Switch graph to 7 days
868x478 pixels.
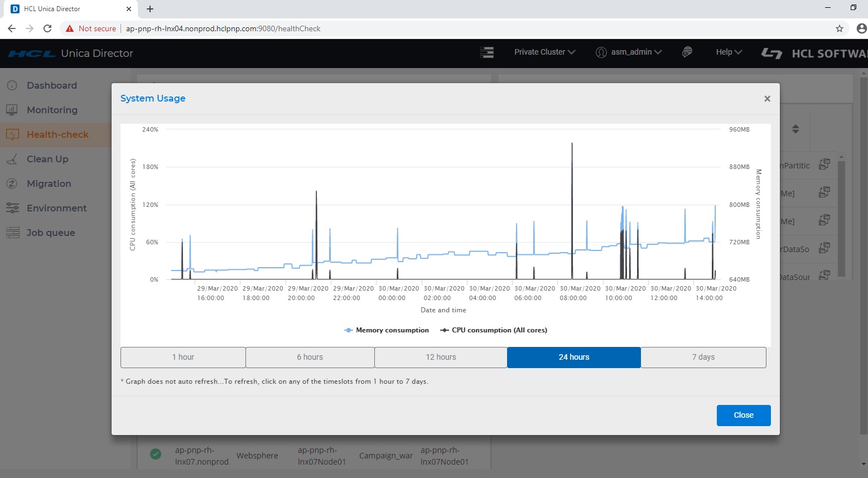[703, 357]
